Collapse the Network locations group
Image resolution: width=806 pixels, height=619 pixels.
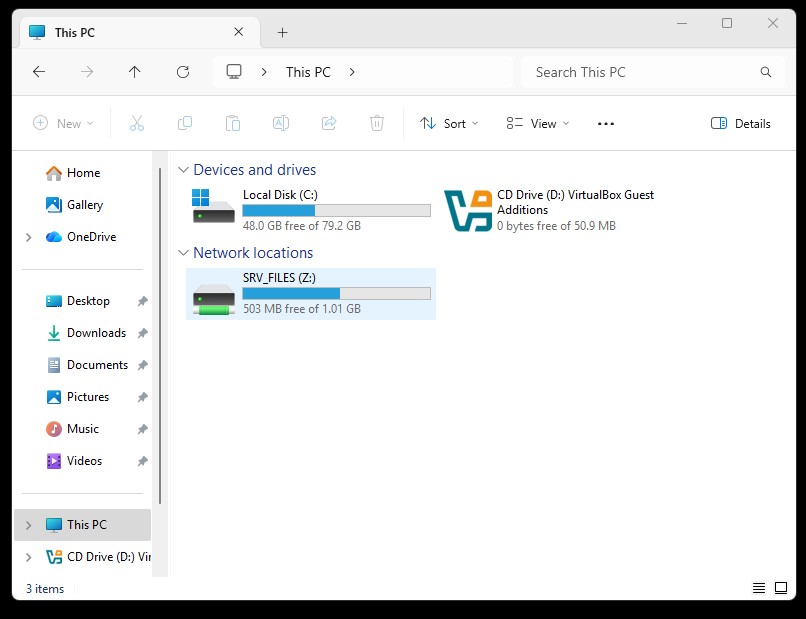182,253
